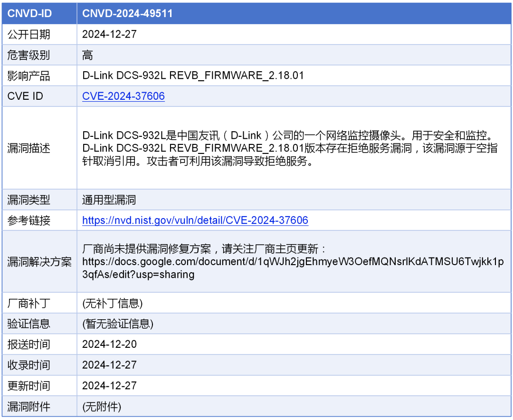
Task: Select the CNVD-2024-49511 header value
Action: 127,13
